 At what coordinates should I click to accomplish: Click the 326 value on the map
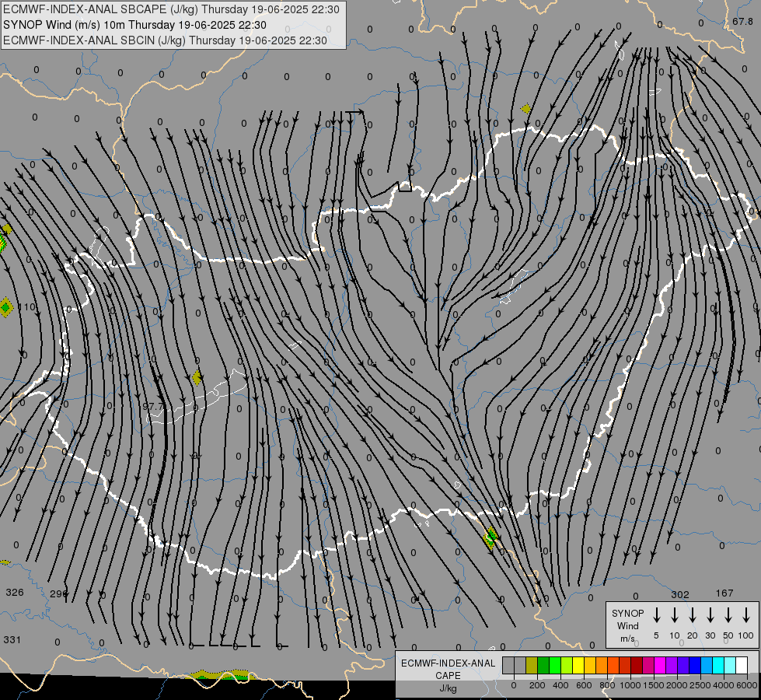15,592
